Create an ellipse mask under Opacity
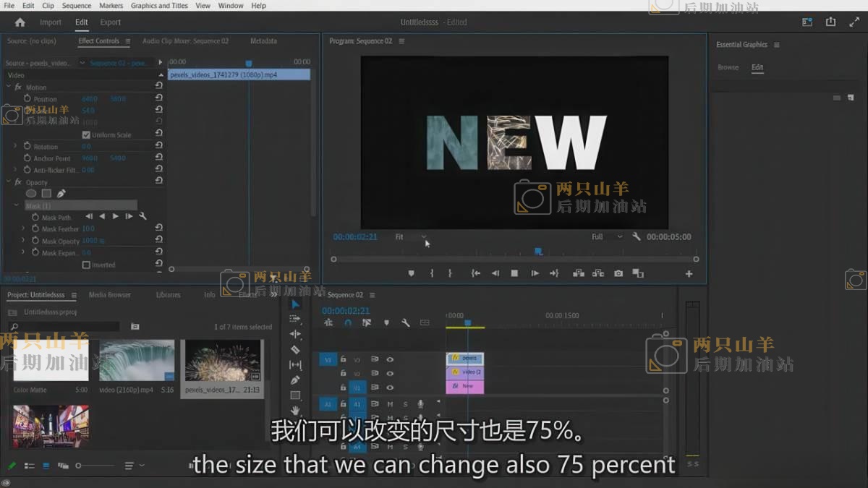Image resolution: width=868 pixels, height=488 pixels. pyautogui.click(x=31, y=194)
